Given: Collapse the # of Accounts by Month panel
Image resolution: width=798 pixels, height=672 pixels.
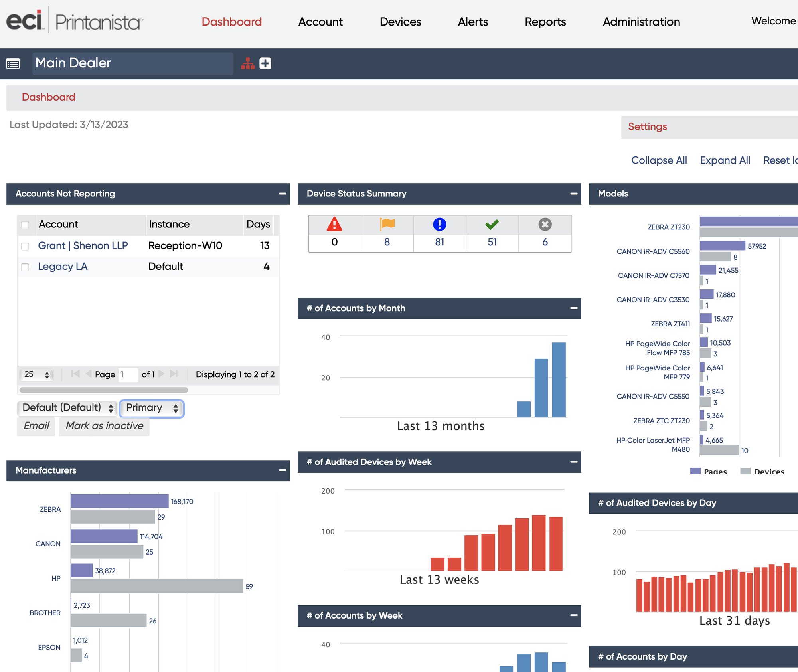Looking at the screenshot, I should 574,308.
